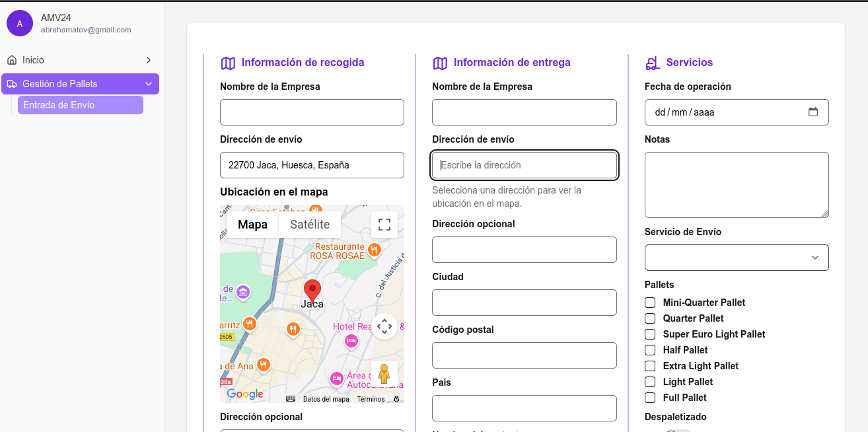Toggle fullscreen view on the map

point(384,225)
